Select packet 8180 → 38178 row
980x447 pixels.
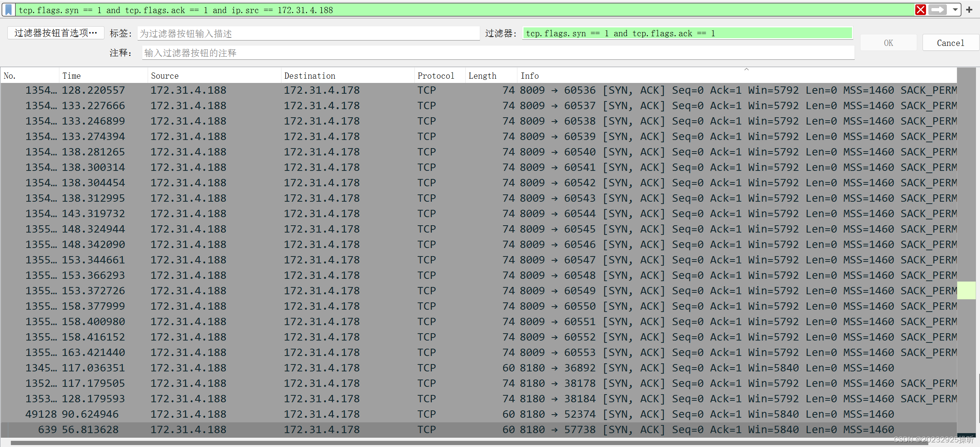(478, 383)
